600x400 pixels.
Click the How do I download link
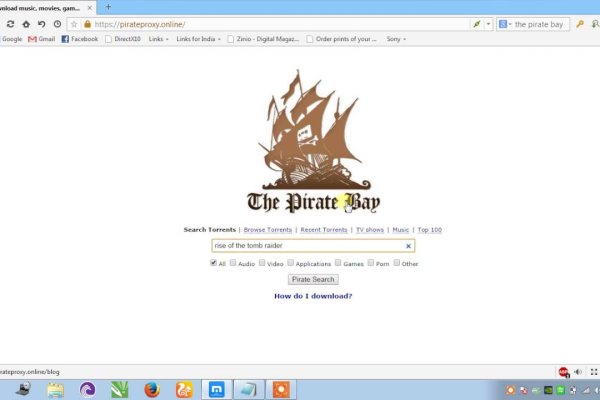point(313,296)
